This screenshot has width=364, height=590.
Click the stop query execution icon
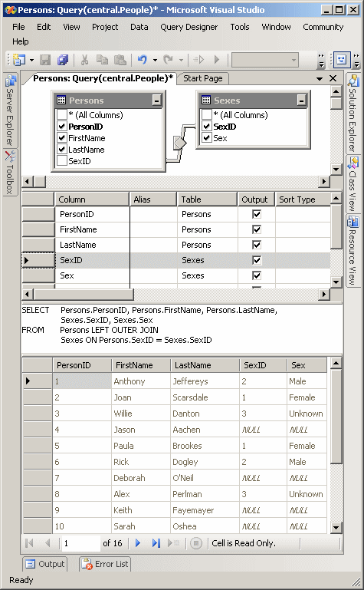pos(195,543)
